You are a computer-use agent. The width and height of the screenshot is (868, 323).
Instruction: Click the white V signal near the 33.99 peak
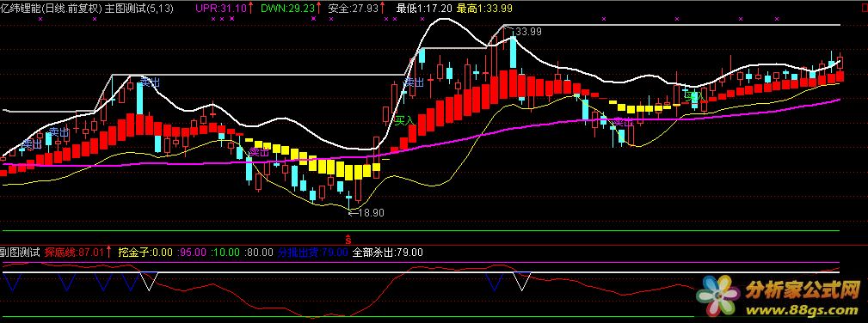pyautogui.click(x=520, y=281)
